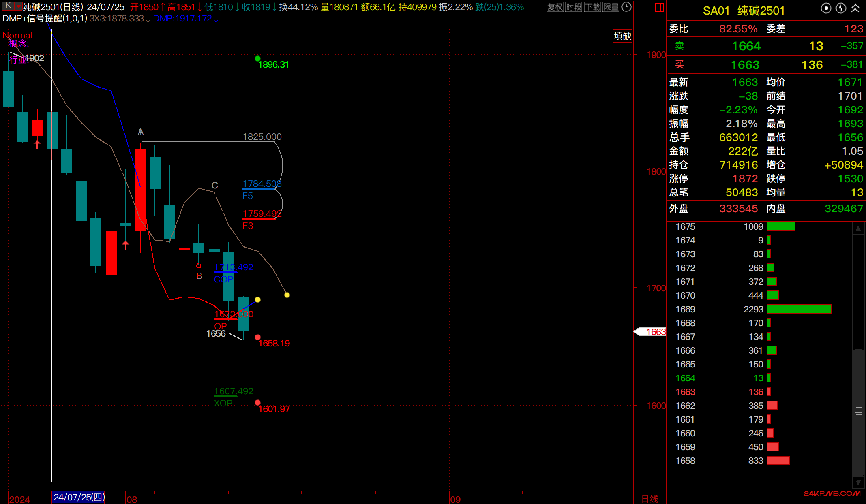
Task: Click the 时段 toolbar button
Action: coord(573,7)
